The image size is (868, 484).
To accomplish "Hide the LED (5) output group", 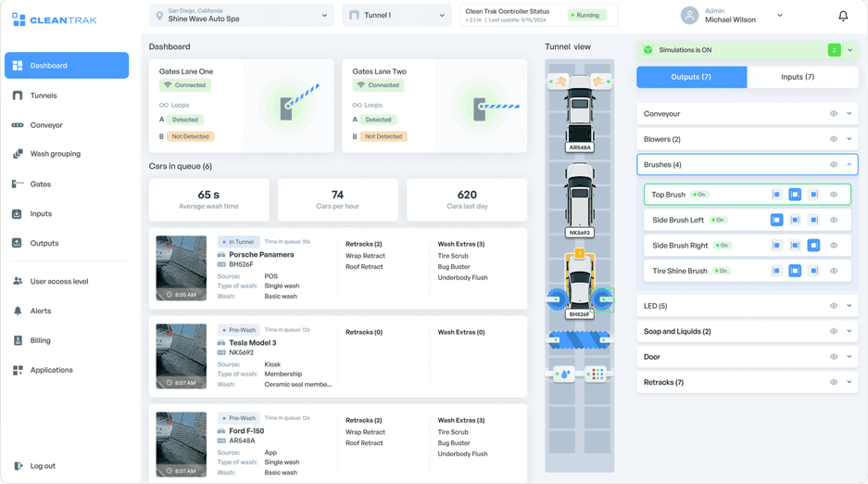I will coord(834,306).
